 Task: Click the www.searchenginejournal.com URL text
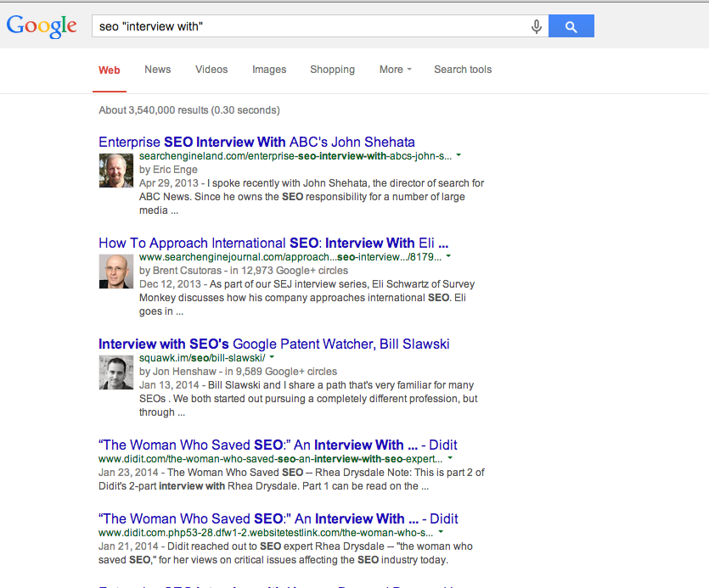point(290,257)
